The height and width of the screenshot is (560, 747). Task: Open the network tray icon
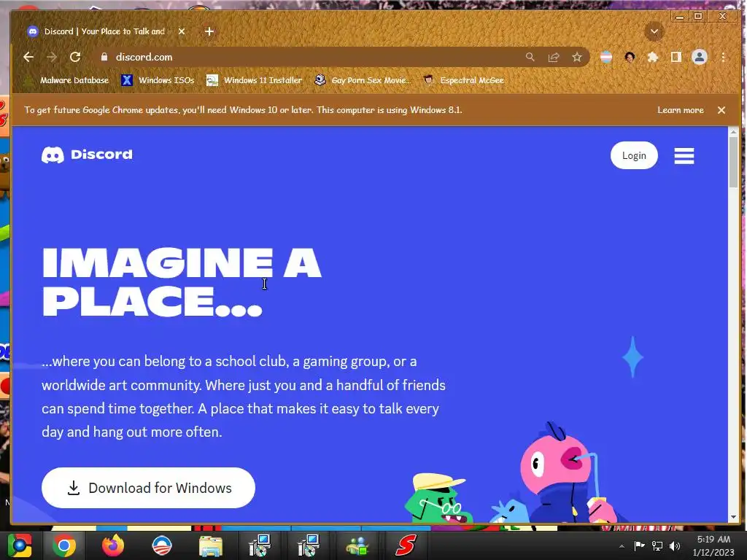[x=657, y=545]
